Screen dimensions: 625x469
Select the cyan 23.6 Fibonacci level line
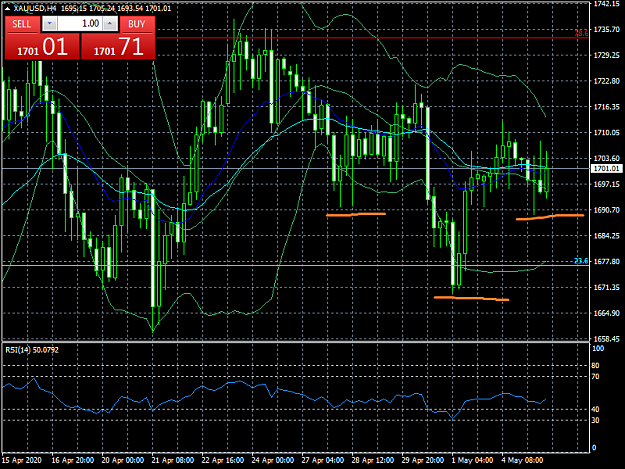(x=295, y=265)
